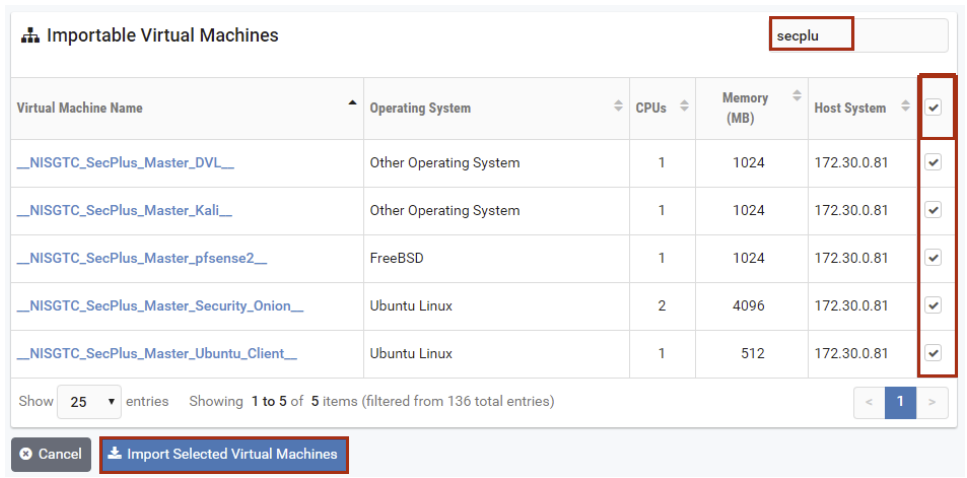Open __NISGTC_SecPlus_Master_DVL__ link
The image size is (967, 478).
pos(125,163)
